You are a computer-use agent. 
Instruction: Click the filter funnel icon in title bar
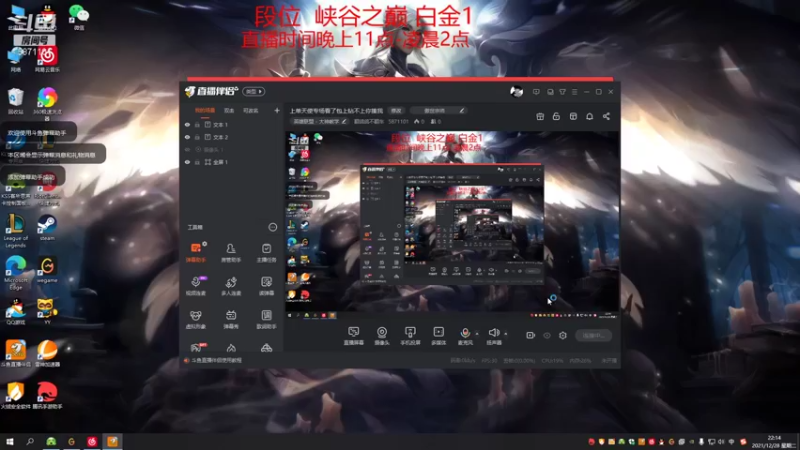[562, 92]
